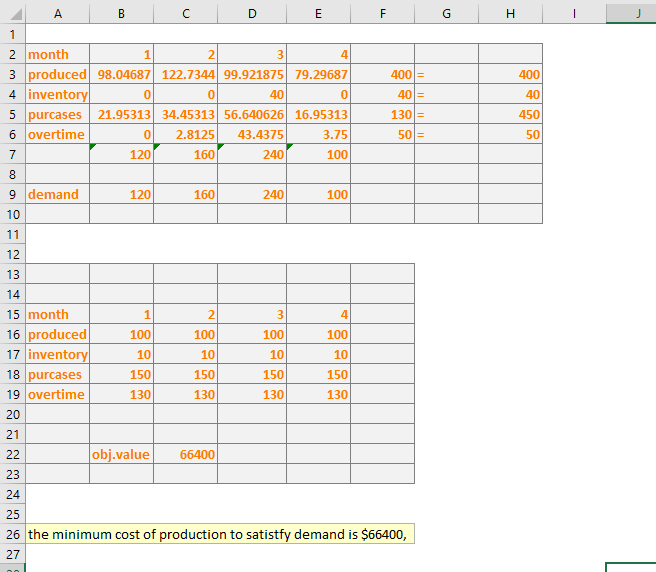Click the cell with value 450

(x=510, y=114)
